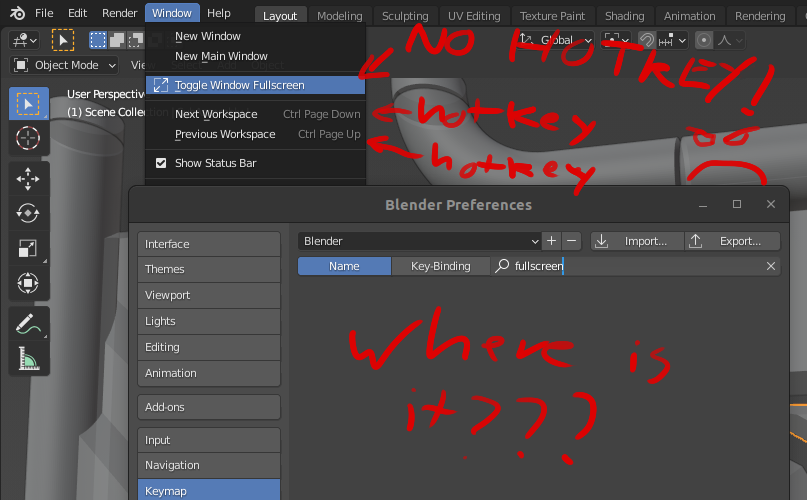Select the Annotate pencil tool
The width and height of the screenshot is (807, 500).
[28, 324]
